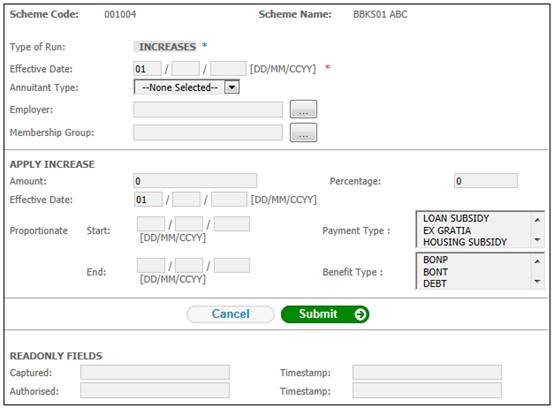Choose LOAN SUBSIDY in Payment Type list
Viewport: 554px width, 408px height.
(456, 218)
